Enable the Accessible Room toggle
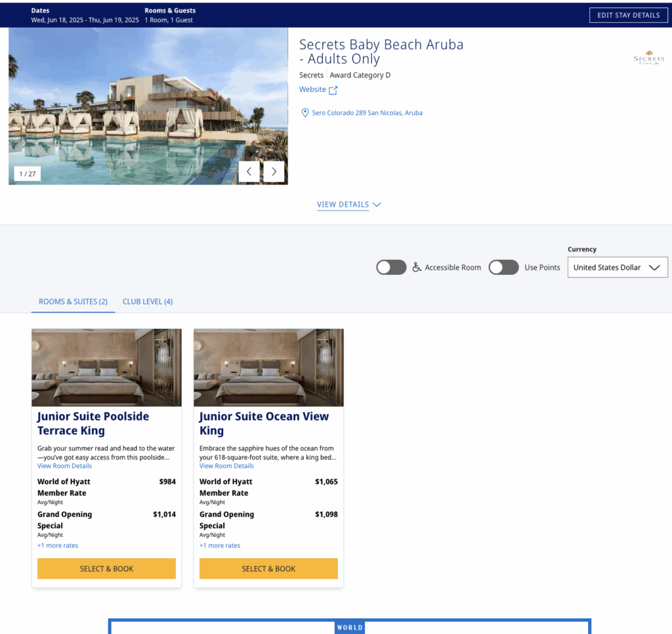Screen dimensions: 672x634 pyautogui.click(x=391, y=267)
